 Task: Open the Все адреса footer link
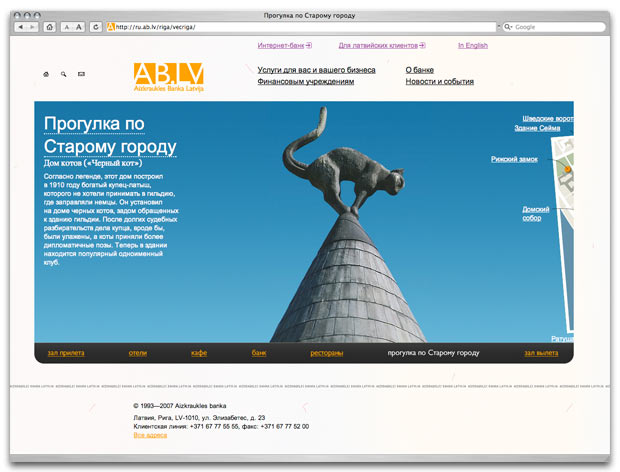151,436
